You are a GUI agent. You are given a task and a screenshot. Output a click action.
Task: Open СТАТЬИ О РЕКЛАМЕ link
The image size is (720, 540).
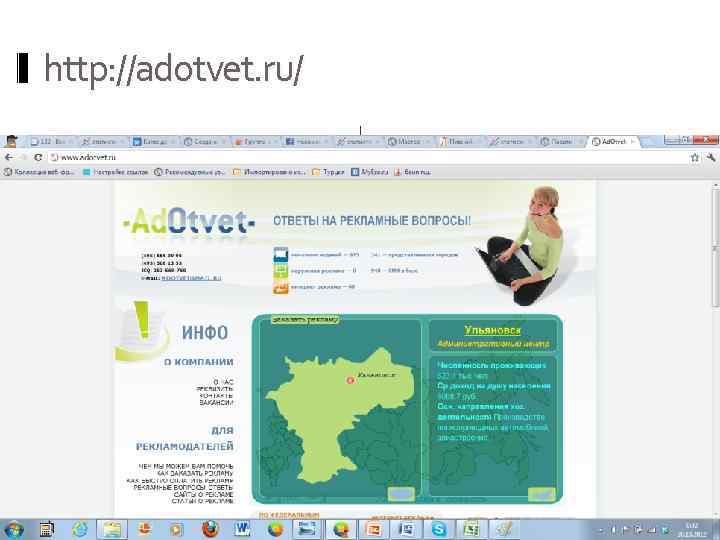point(202,501)
